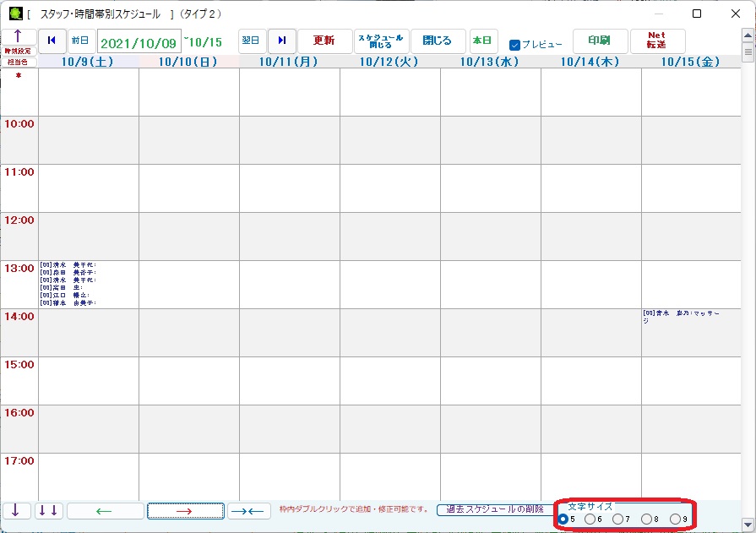Viewport: 756px width, 533px height.
Task: Click scrollbar up arrow at top right
Action: click(748, 35)
